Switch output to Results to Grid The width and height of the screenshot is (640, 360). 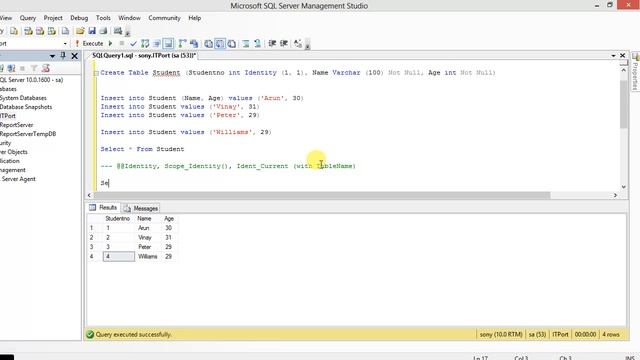pyautogui.click(x=220, y=43)
